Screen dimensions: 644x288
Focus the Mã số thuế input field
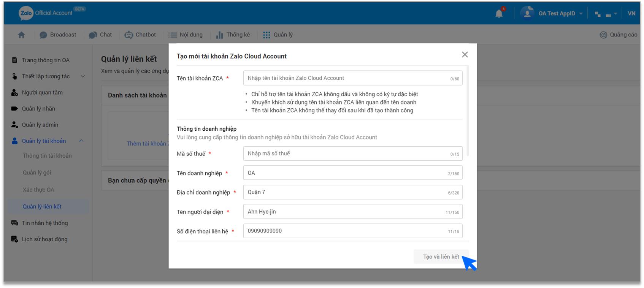tap(353, 153)
